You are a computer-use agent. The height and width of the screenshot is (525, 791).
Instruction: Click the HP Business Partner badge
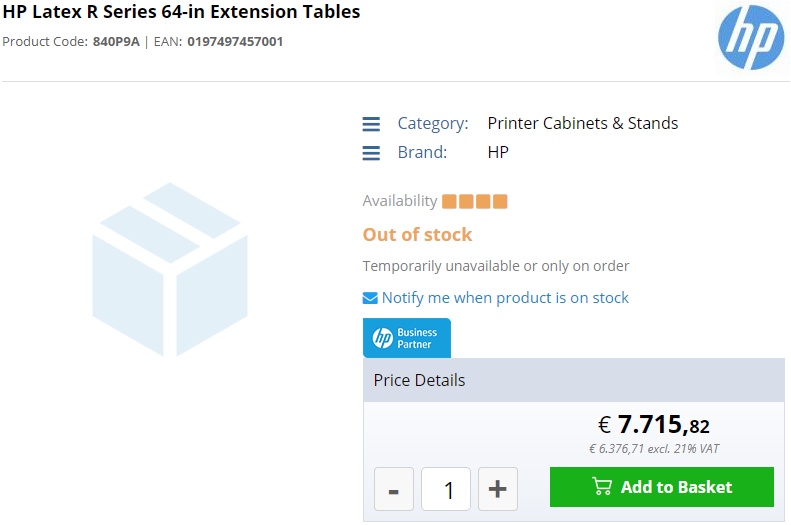pyautogui.click(x=407, y=338)
